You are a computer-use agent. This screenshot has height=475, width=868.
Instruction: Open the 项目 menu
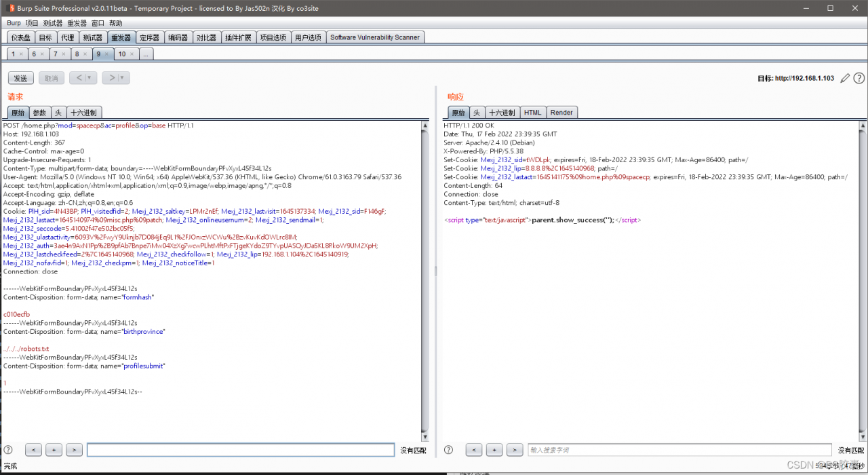tap(32, 23)
